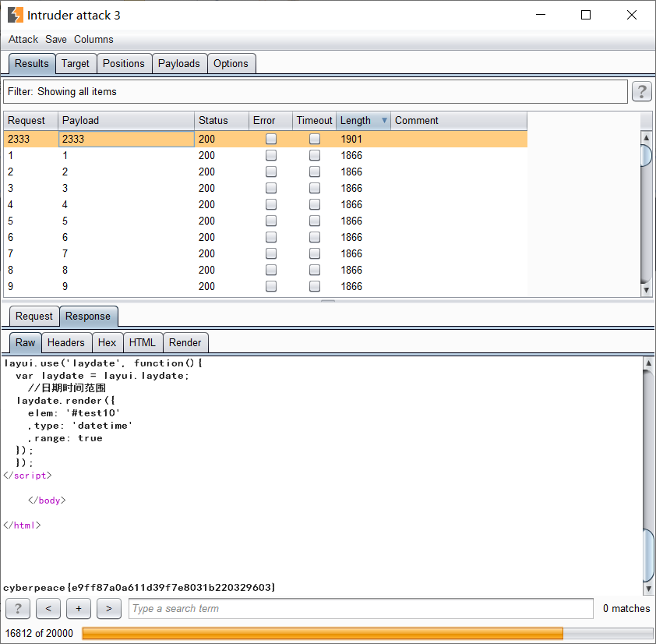Switch to the Target tab
Screen dimensions: 656x644
tap(76, 64)
